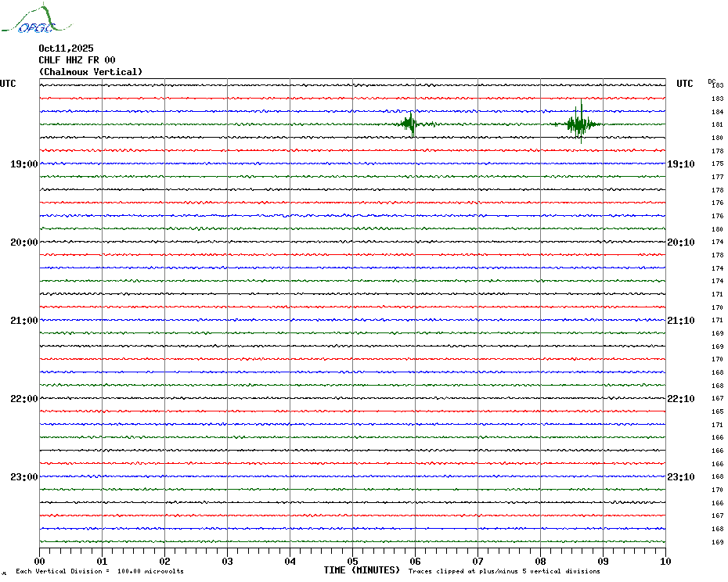Click the (Chalmoux Vertical) subtitle

[91, 72]
